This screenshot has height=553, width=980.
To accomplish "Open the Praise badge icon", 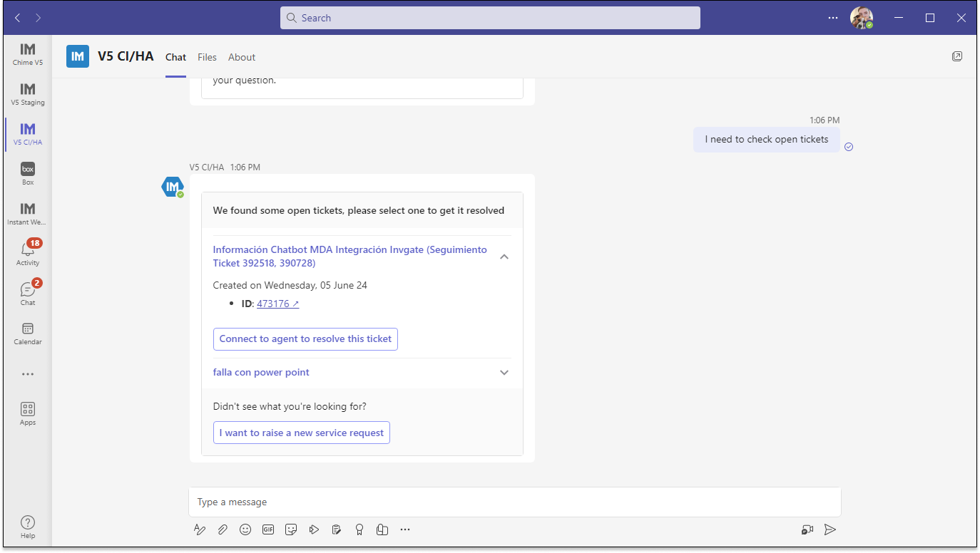I will coord(359,529).
